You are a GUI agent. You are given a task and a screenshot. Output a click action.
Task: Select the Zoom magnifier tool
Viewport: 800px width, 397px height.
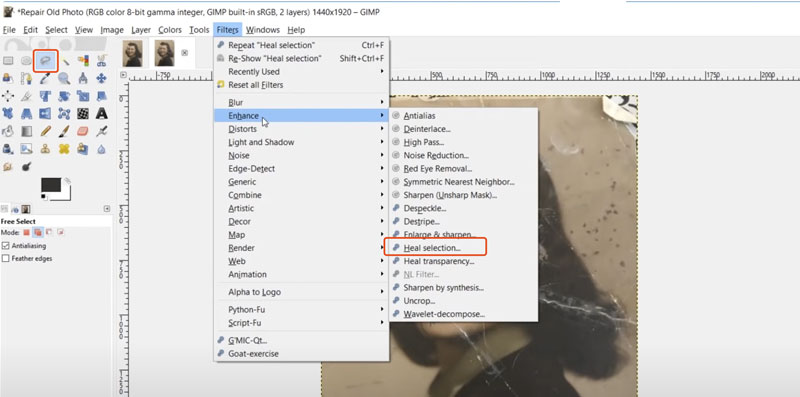64,79
